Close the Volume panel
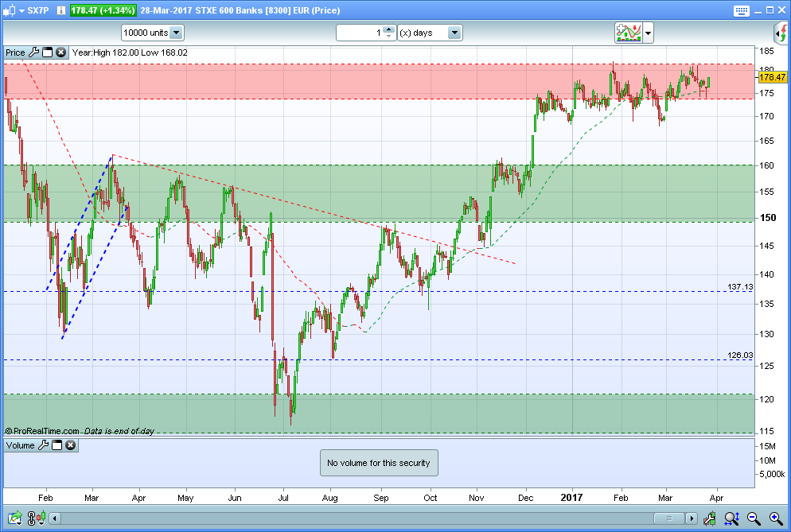The width and height of the screenshot is (791, 532). click(71, 445)
